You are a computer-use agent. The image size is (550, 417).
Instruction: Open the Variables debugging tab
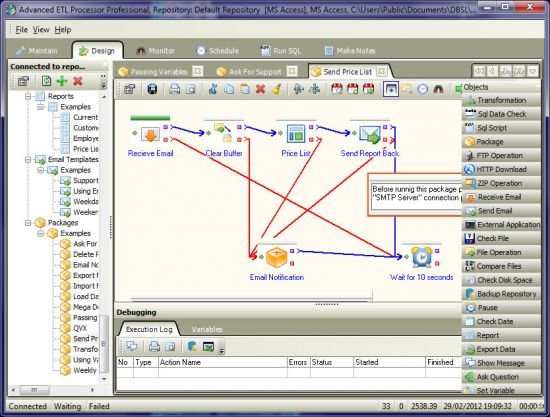pos(207,329)
